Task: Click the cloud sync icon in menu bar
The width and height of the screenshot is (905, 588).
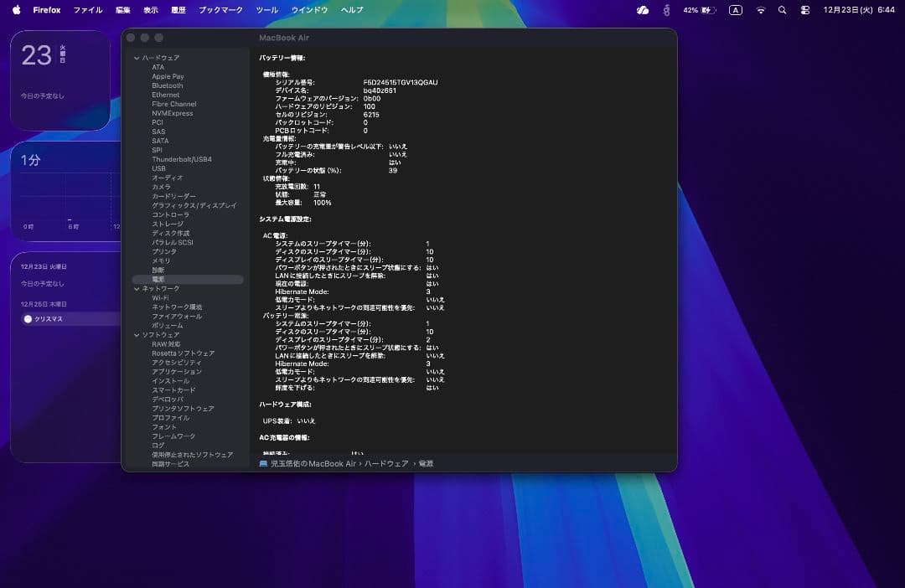Action: 644,9
